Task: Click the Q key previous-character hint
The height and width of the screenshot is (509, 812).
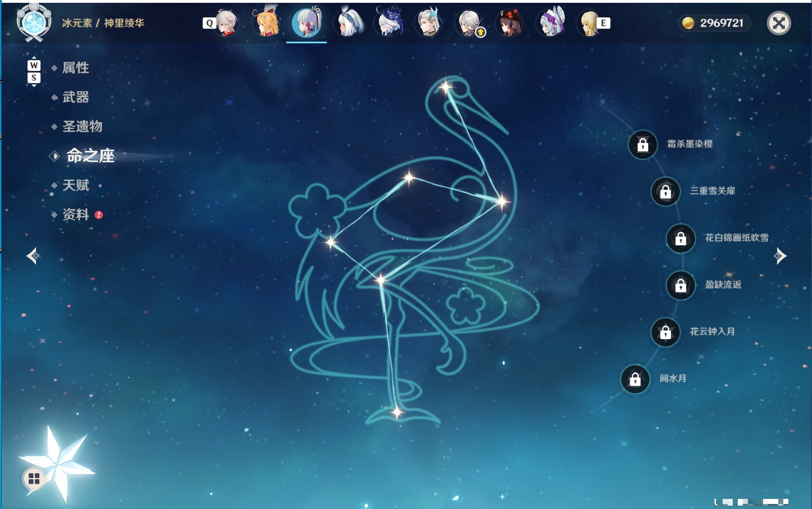Action: [x=210, y=23]
